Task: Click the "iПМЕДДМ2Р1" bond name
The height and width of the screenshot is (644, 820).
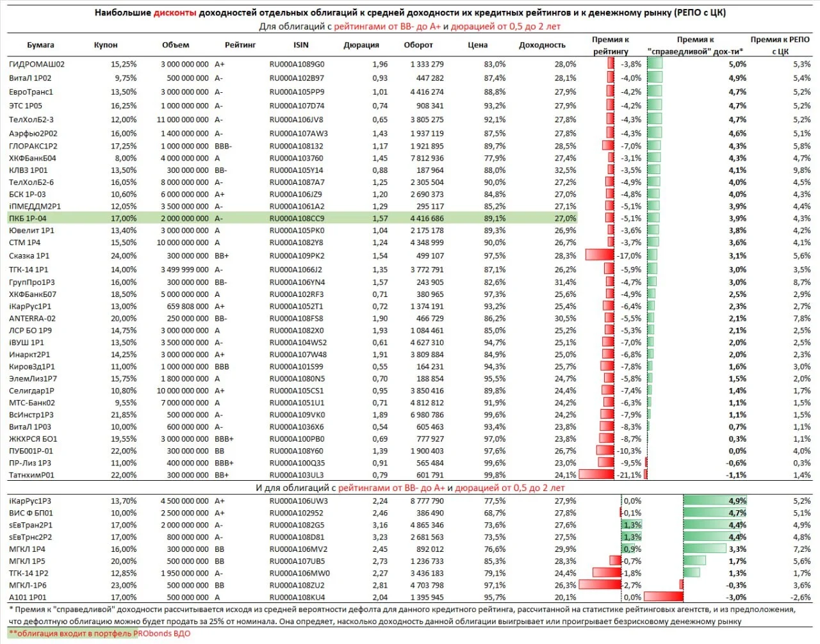Action: point(35,207)
